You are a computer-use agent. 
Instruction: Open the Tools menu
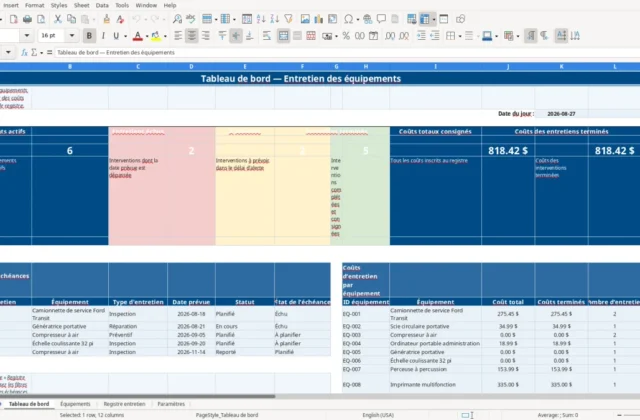[x=122, y=5]
